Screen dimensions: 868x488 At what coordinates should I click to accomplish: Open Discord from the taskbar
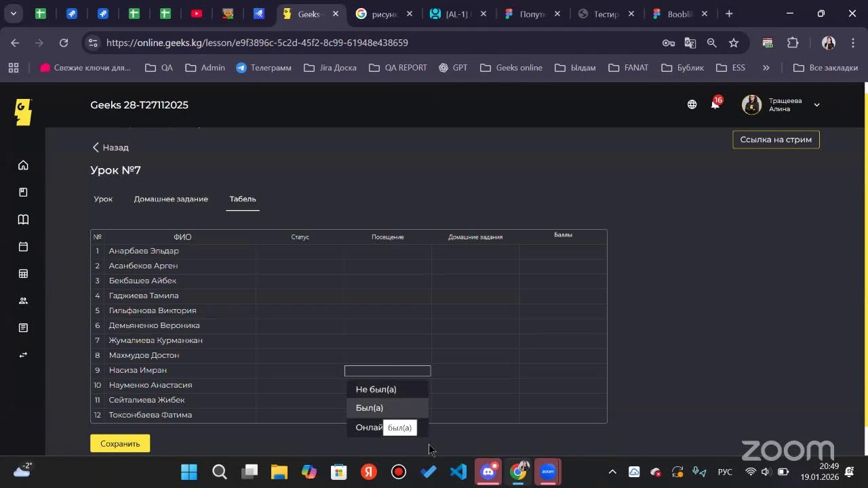click(x=488, y=472)
